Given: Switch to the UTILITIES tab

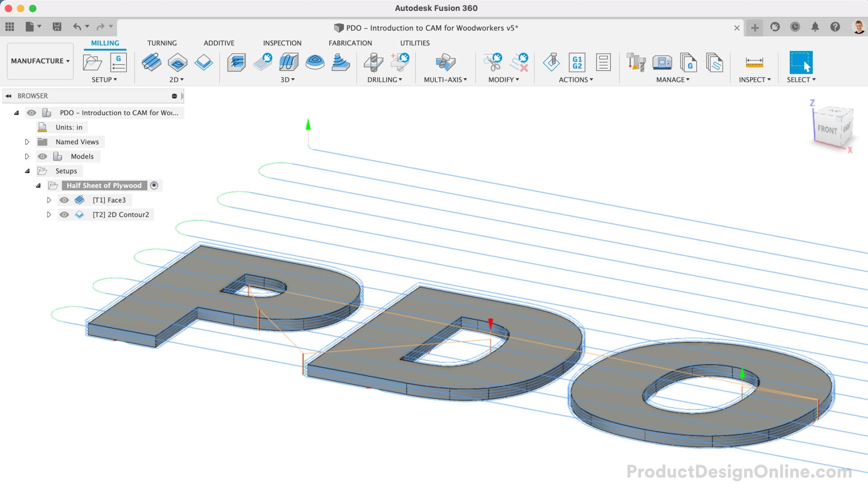Looking at the screenshot, I should 415,43.
